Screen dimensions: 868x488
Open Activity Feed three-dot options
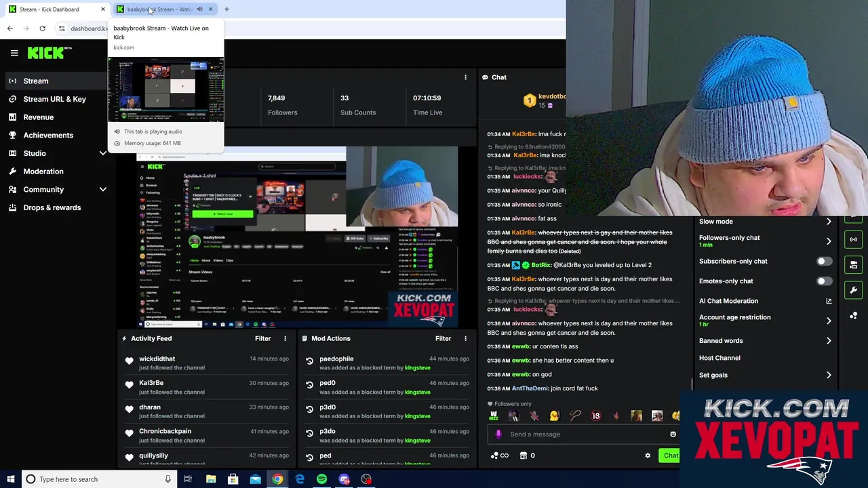[285, 338]
